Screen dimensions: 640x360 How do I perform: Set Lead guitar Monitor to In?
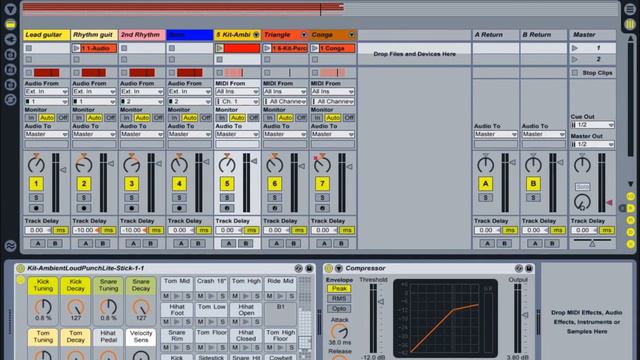(31, 118)
